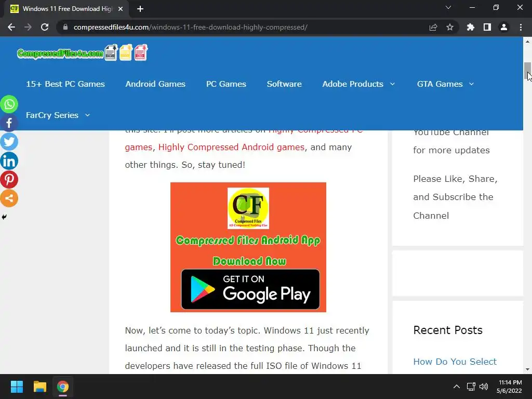
Task: Click the CompressedFiles4u.com site logo
Action: (83, 53)
